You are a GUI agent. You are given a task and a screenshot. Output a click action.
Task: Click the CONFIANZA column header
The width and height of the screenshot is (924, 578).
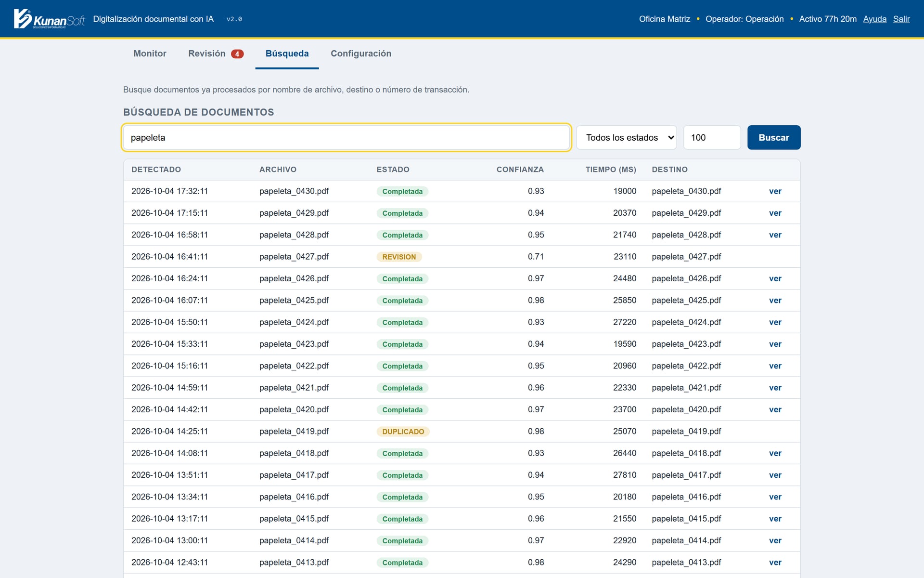[x=520, y=170]
